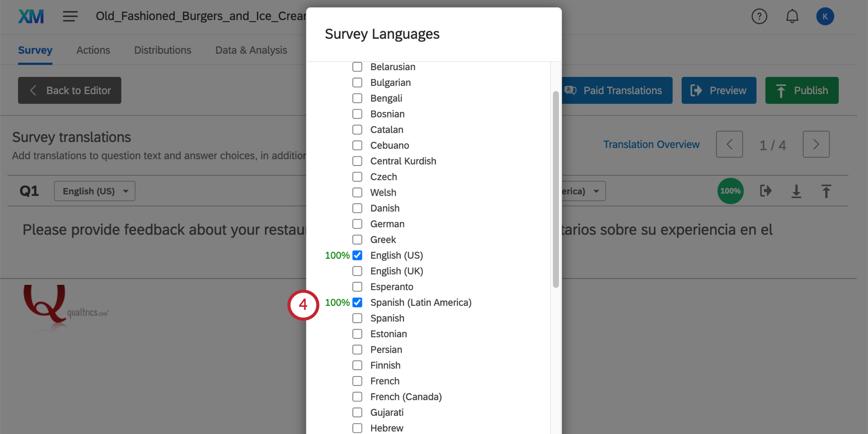This screenshot has height=434, width=868.
Task: Open the user account avatar K
Action: click(x=825, y=16)
